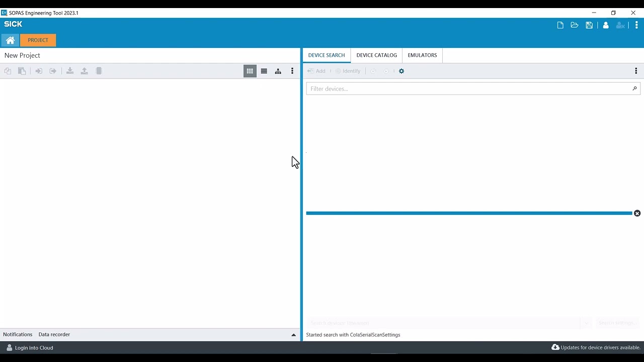Click Updates for device drivers available
Screen dimensions: 644x362
596,347
